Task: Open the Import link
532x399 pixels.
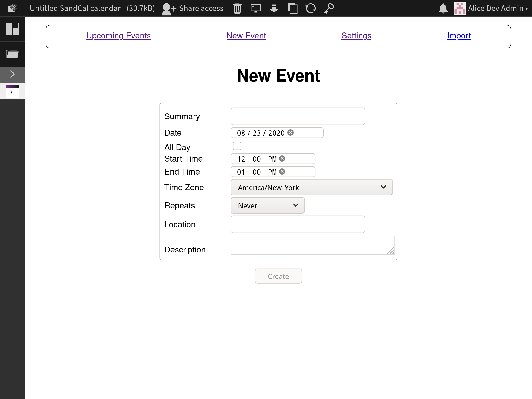Action: pyautogui.click(x=459, y=36)
